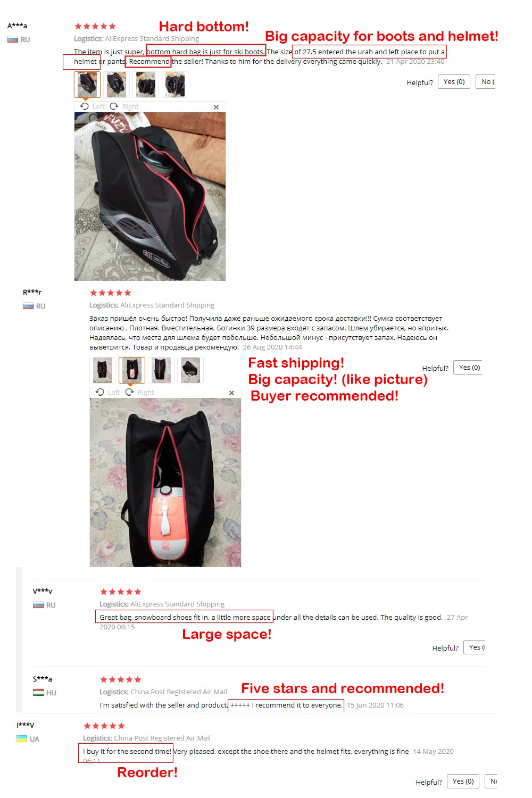Viewport: 532px width, 798px height.
Task: Select fourth thumbnail in R***r's review
Action: click(x=190, y=370)
